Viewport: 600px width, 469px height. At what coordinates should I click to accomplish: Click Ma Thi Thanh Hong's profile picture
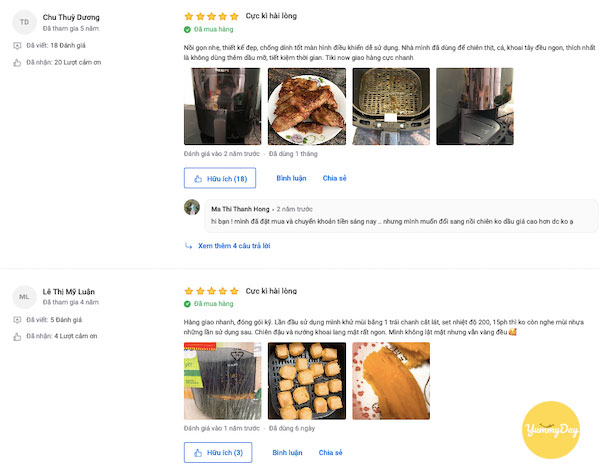pos(192,207)
